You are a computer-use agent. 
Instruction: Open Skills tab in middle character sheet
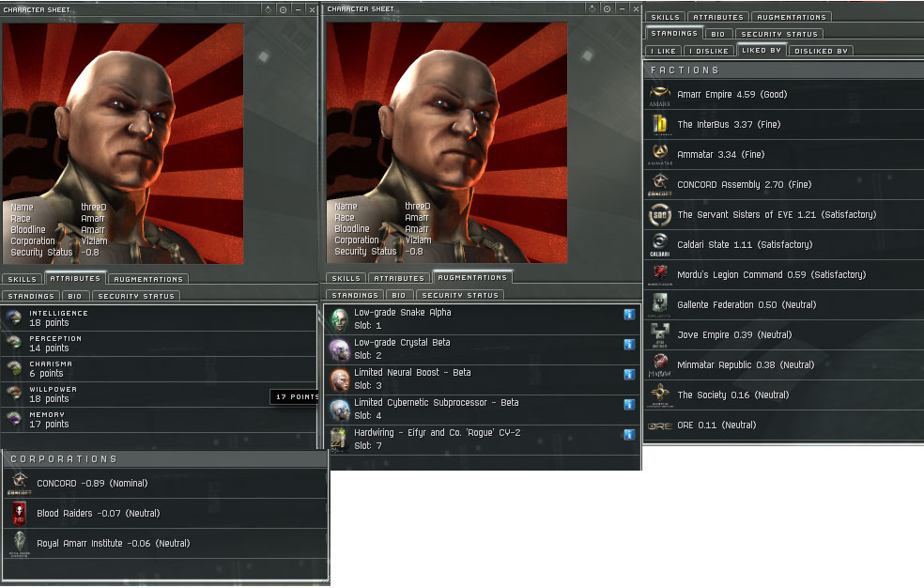point(346,278)
